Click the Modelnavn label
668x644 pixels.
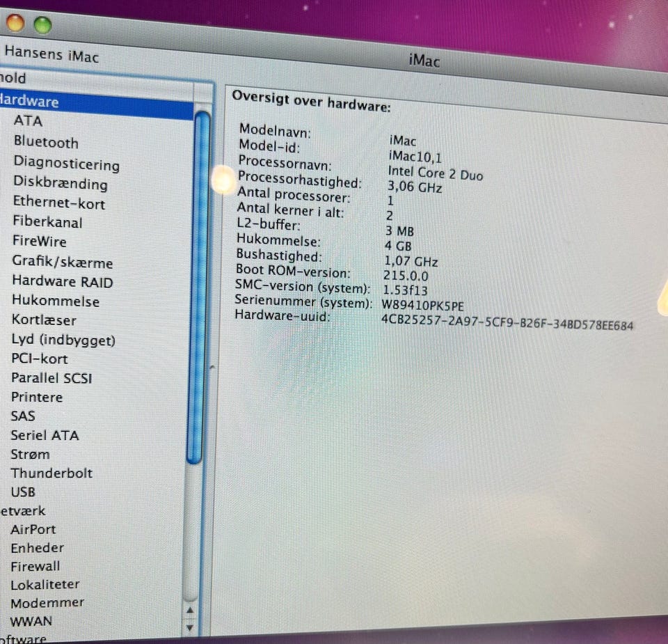[x=276, y=130]
